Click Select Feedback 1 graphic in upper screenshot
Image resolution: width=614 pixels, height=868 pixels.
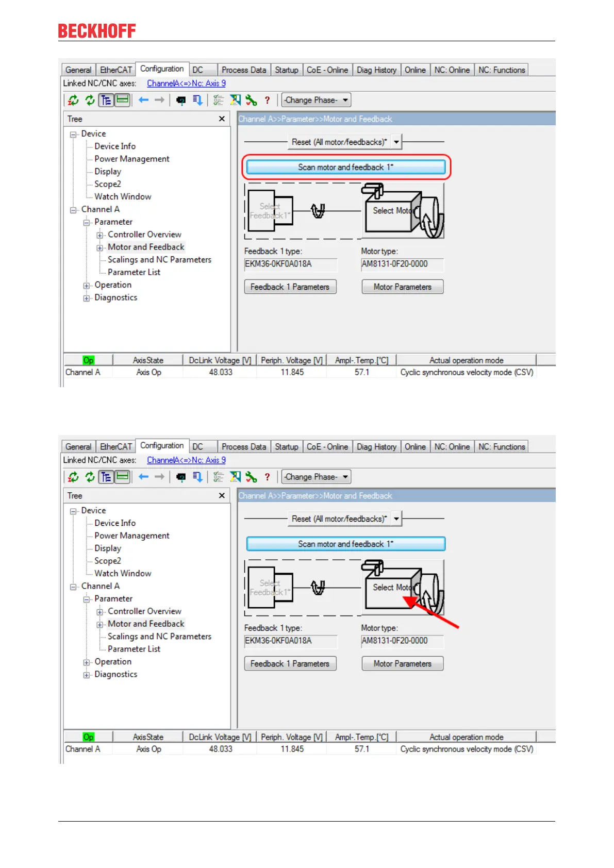coord(271,210)
